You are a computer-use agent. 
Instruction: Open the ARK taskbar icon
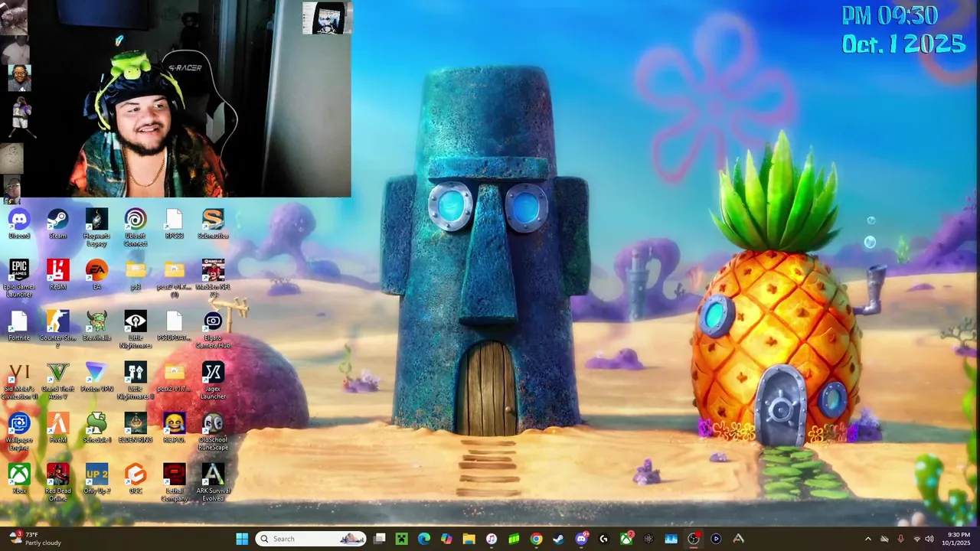(x=738, y=539)
